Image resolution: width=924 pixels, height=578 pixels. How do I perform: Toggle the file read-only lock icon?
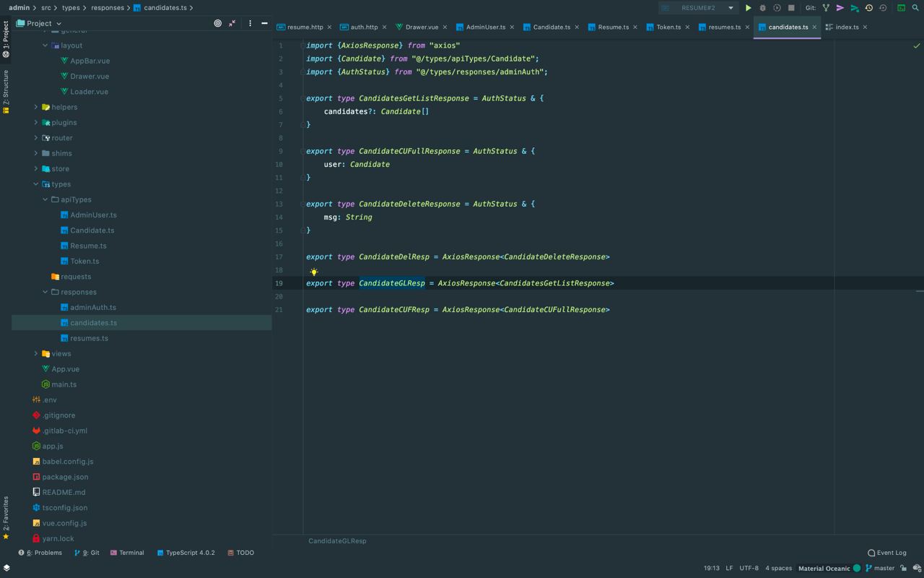coord(903,568)
